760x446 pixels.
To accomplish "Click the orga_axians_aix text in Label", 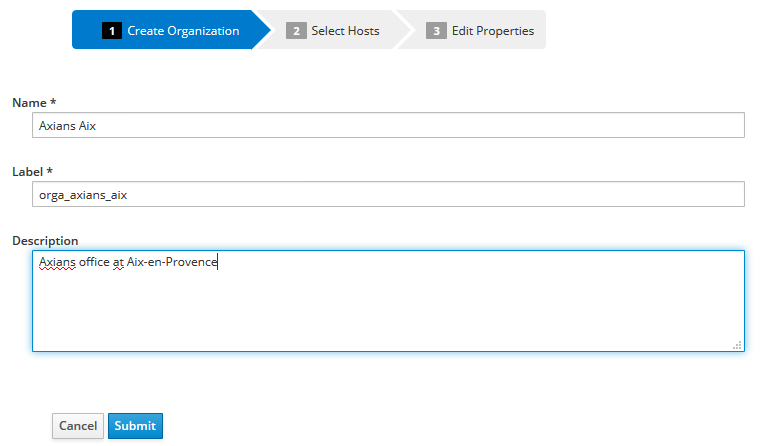I will (83, 195).
